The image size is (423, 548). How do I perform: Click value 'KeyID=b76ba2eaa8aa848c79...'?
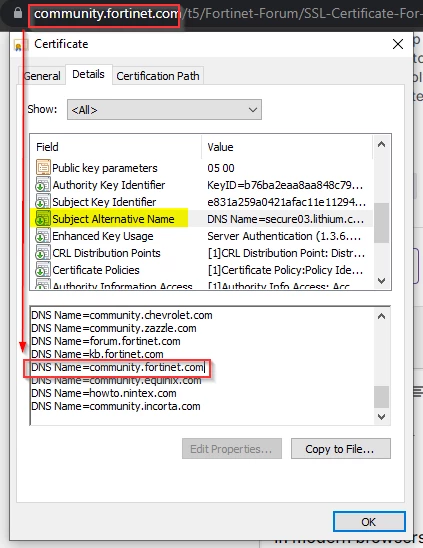pyautogui.click(x=285, y=185)
